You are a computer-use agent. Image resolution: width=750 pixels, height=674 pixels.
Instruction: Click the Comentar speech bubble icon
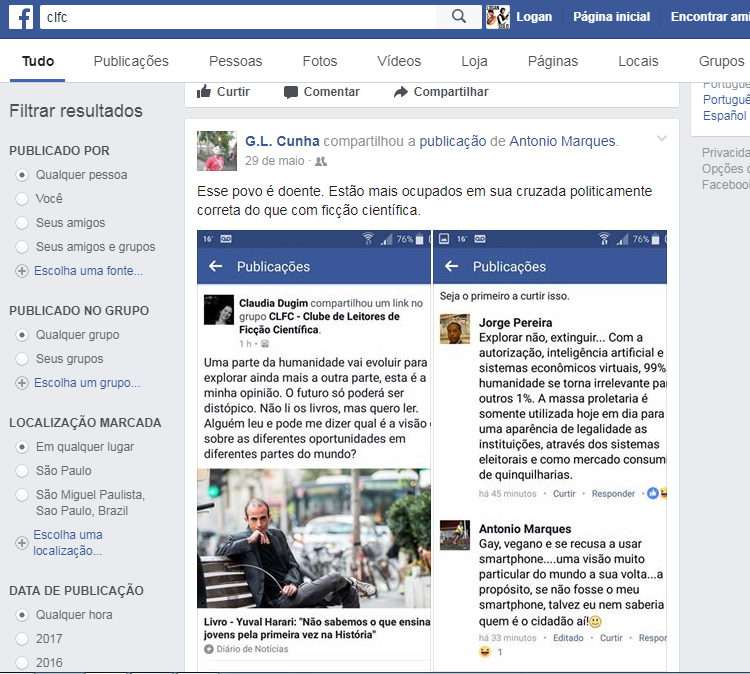(x=291, y=92)
